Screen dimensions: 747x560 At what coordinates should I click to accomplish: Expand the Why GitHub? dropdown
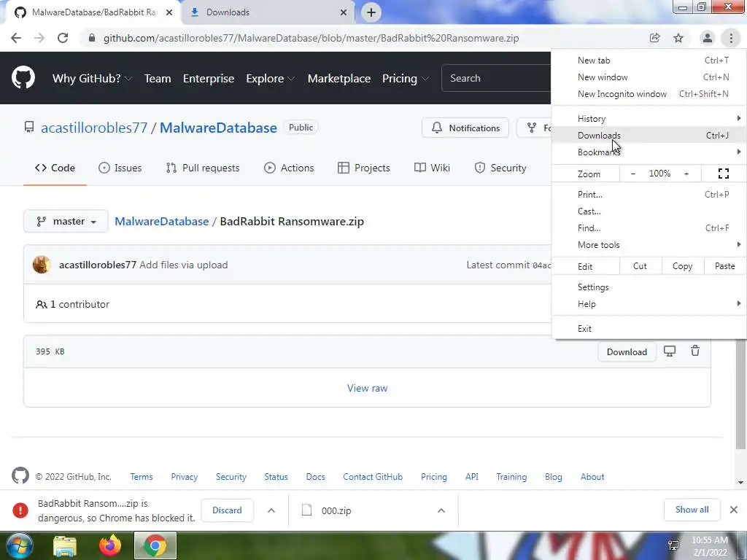92,79
